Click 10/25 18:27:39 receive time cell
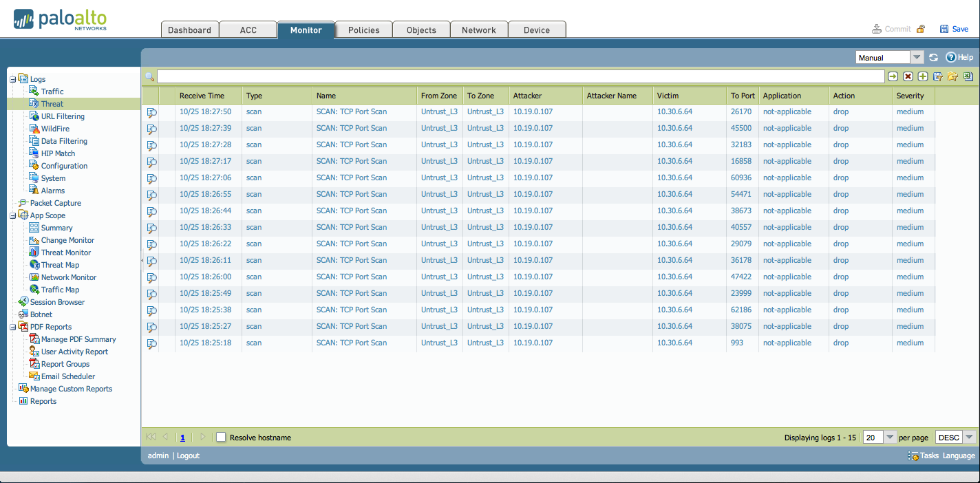This screenshot has width=980, height=483. pyautogui.click(x=205, y=128)
